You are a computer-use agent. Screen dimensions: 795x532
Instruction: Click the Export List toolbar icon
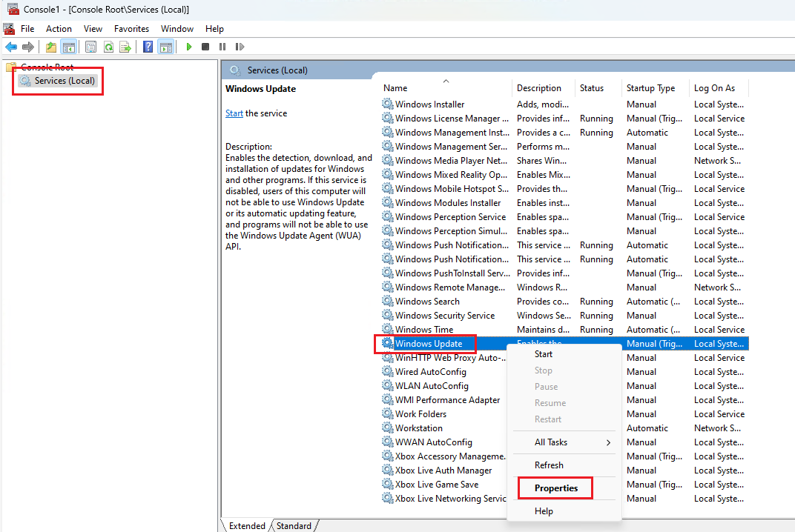pyautogui.click(x=125, y=47)
